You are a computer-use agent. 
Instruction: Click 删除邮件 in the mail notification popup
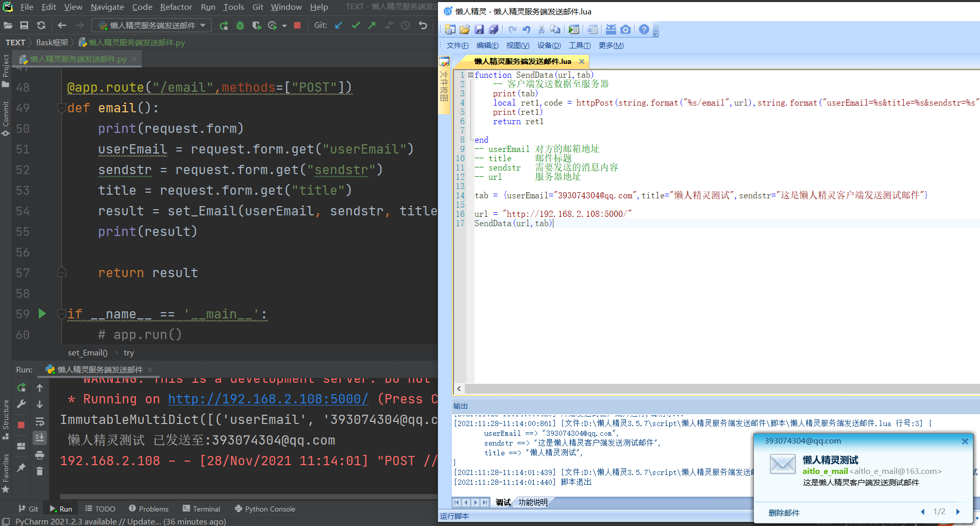pyautogui.click(x=784, y=513)
